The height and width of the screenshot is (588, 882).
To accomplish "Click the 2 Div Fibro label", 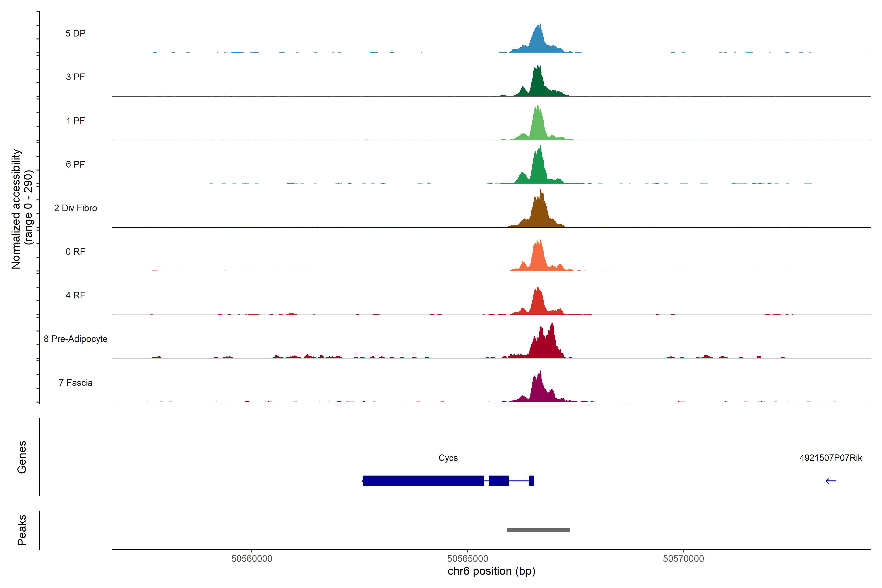I will tap(75, 208).
